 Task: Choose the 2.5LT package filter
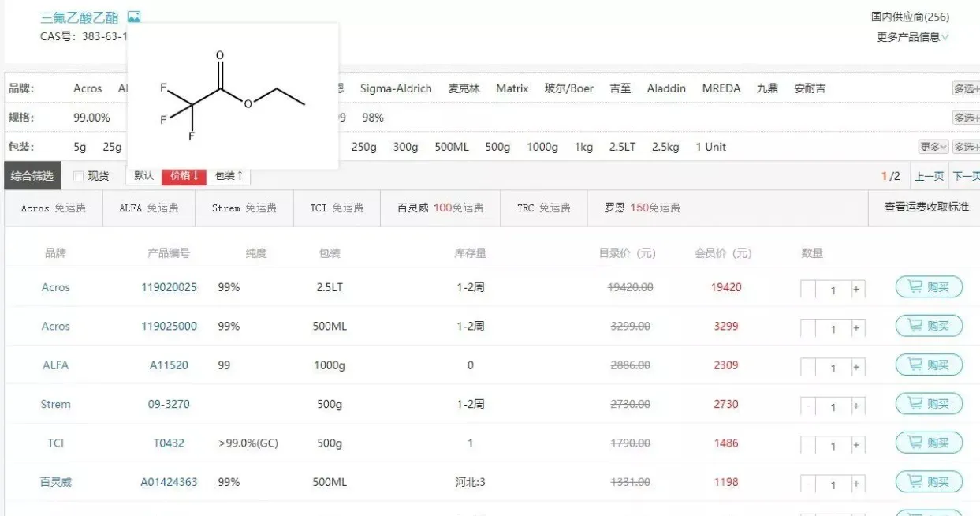(x=622, y=147)
